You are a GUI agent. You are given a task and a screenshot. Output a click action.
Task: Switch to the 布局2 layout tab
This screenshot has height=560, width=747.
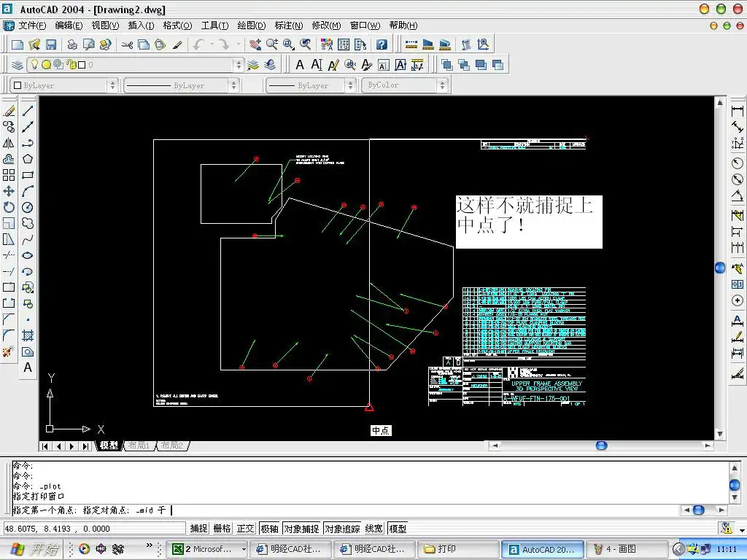(171, 446)
